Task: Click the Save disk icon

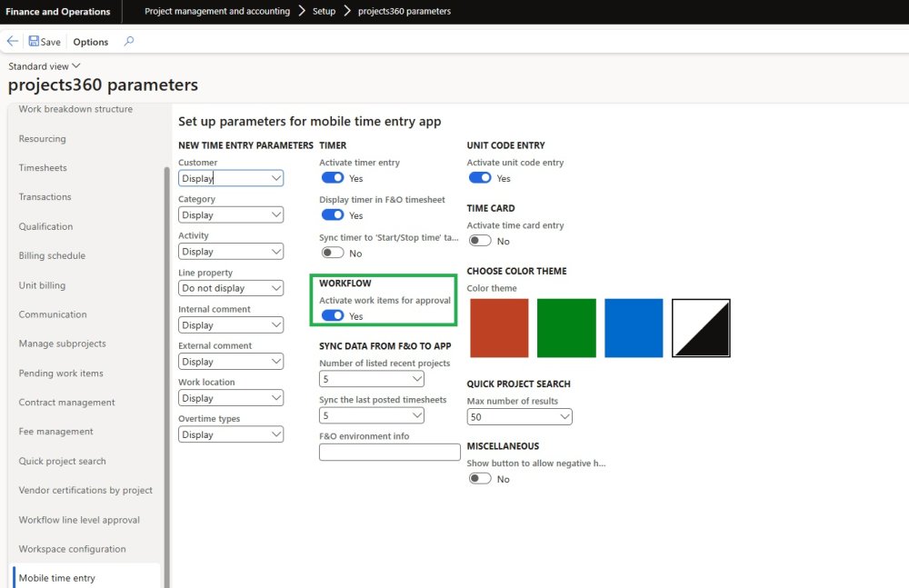Action: (x=34, y=41)
